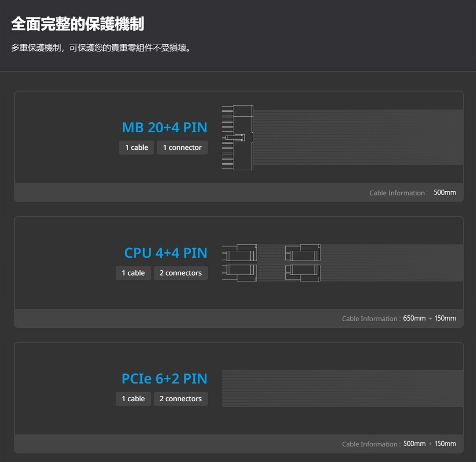Click the 多重保護機制 subtitle text
The width and height of the screenshot is (476, 462).
(102, 48)
